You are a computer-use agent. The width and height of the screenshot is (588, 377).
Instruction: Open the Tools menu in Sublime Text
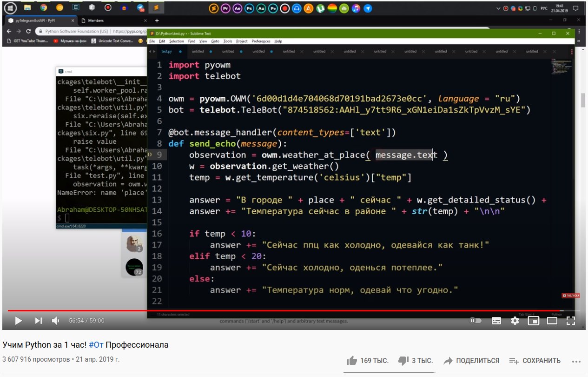(x=228, y=41)
